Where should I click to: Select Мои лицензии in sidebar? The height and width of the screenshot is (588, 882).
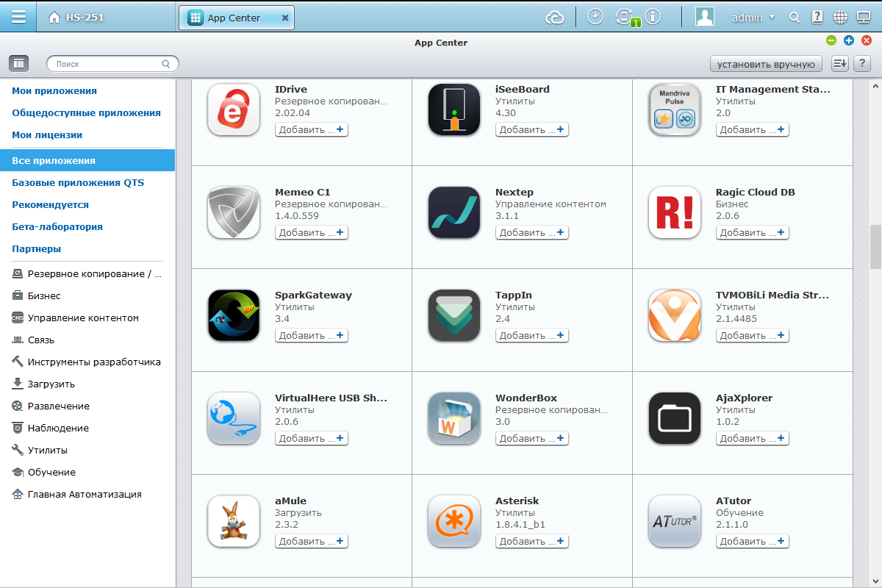tap(47, 135)
